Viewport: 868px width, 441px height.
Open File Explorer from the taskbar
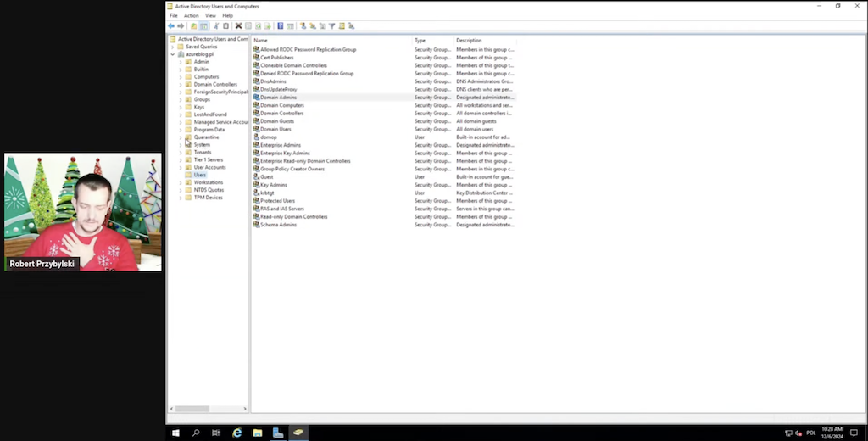pyautogui.click(x=258, y=433)
